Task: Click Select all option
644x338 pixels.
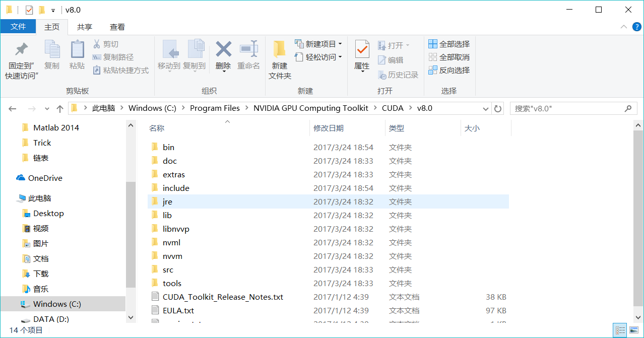Action: point(449,44)
